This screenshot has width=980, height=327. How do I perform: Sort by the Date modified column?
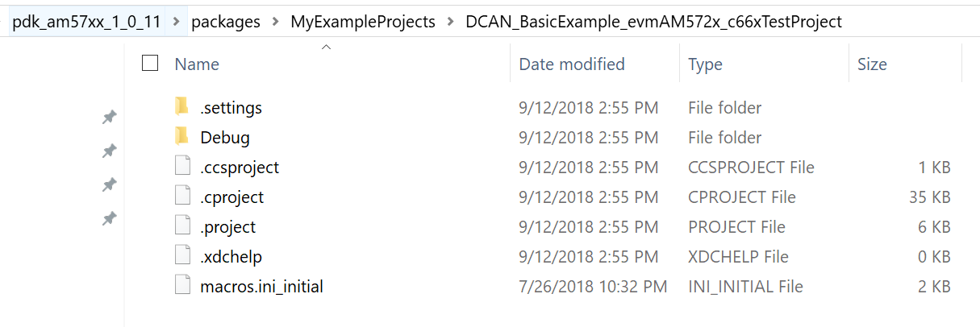[571, 64]
